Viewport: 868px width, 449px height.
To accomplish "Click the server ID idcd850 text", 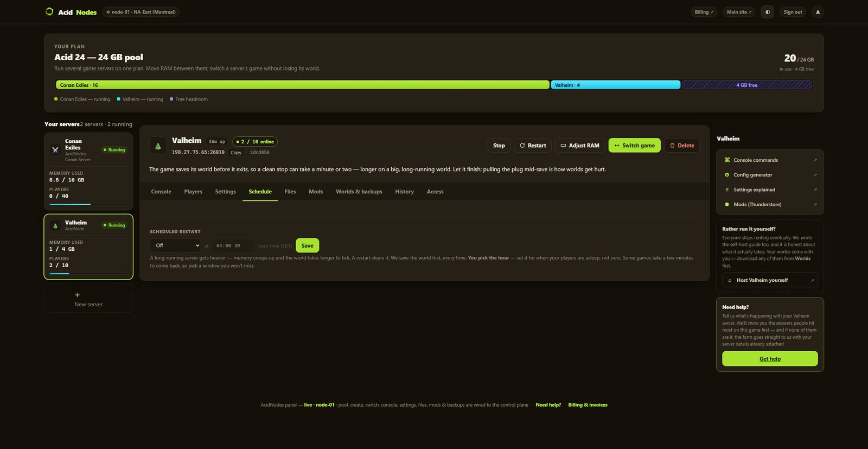I will pos(260,153).
